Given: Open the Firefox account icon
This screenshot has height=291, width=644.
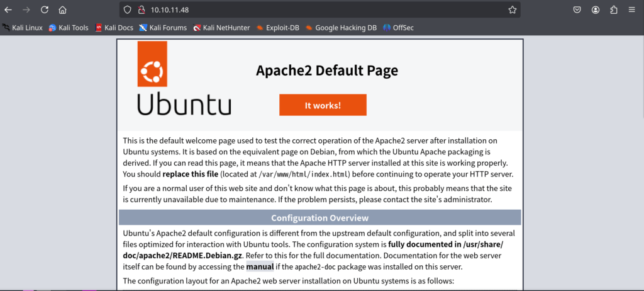Looking at the screenshot, I should pos(596,10).
